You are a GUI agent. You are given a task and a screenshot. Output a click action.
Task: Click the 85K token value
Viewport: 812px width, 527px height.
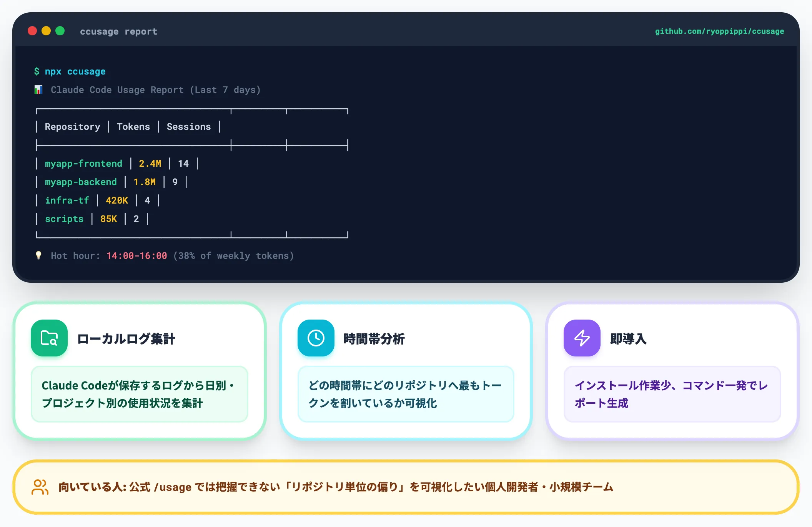(108, 219)
